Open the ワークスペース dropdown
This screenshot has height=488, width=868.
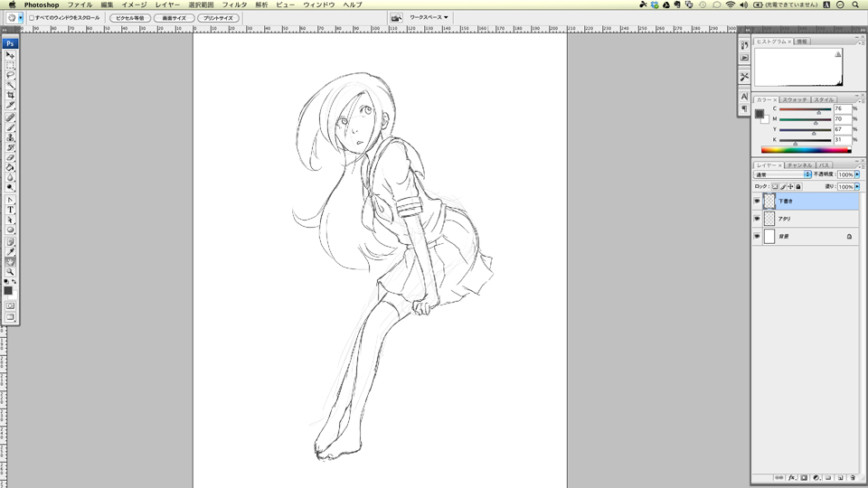(429, 18)
